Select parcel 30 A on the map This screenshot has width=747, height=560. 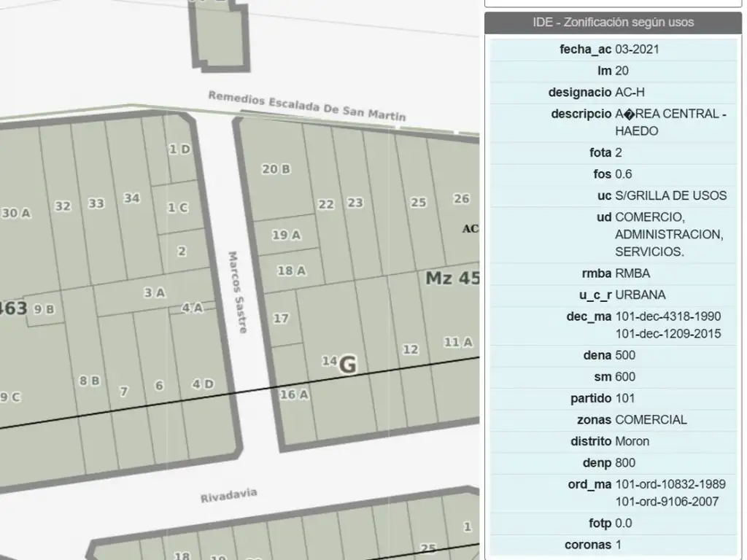(16, 213)
